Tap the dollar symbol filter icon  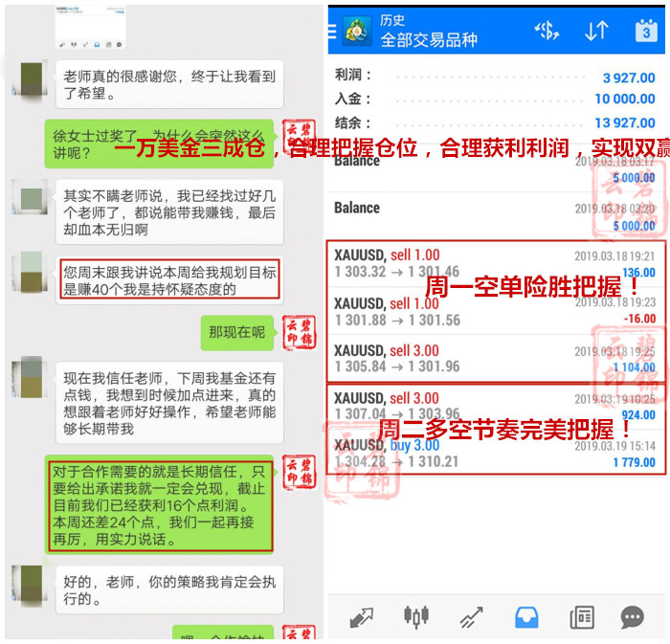(547, 31)
